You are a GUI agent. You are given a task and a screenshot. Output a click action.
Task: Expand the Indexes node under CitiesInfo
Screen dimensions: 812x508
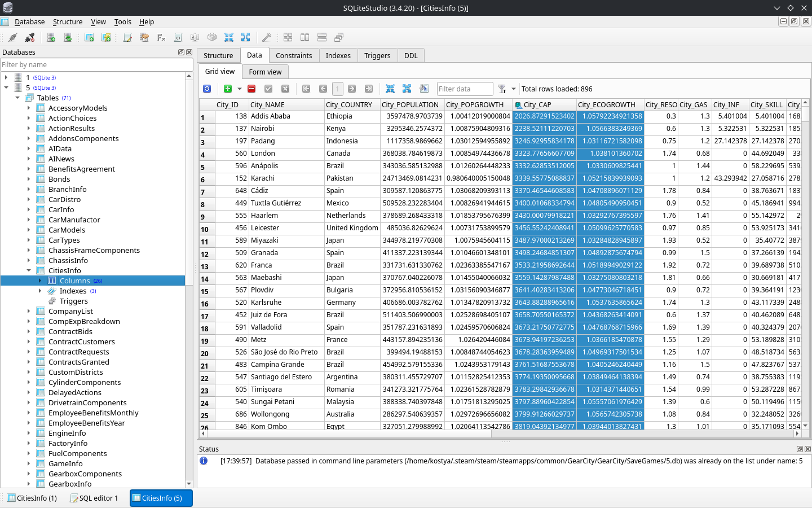click(40, 291)
